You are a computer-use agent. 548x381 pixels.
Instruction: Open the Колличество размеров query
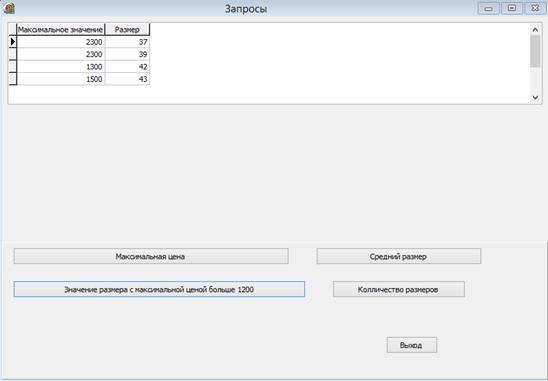pyautogui.click(x=398, y=289)
